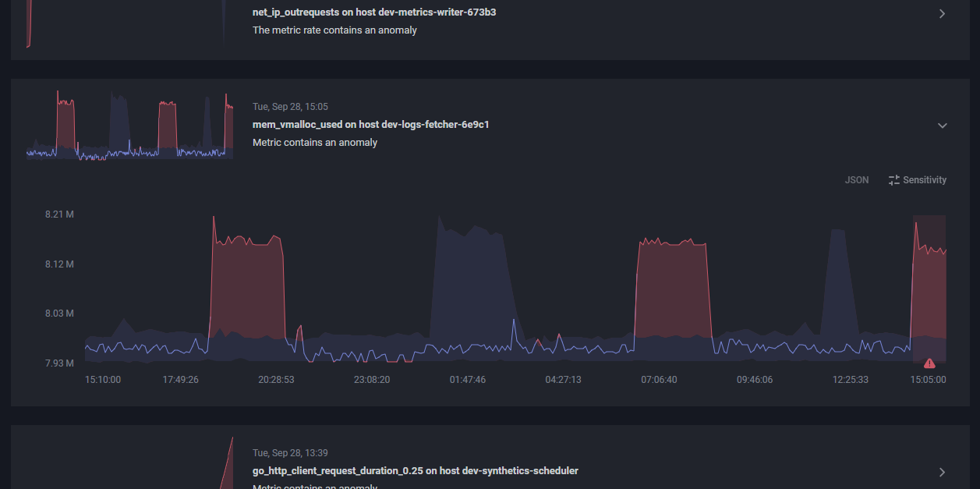Click the 23:08:20 x-axis time label

pos(372,380)
